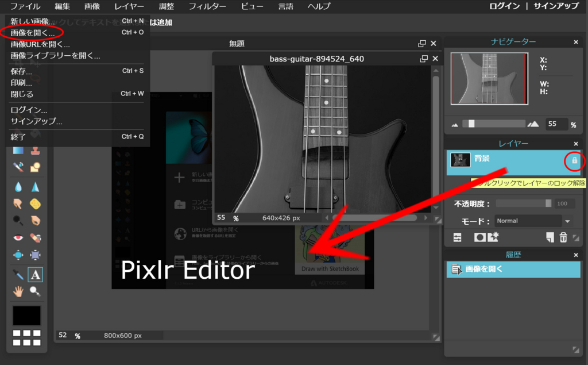Choose 閉じる menu entry
The image size is (588, 365).
(77, 94)
